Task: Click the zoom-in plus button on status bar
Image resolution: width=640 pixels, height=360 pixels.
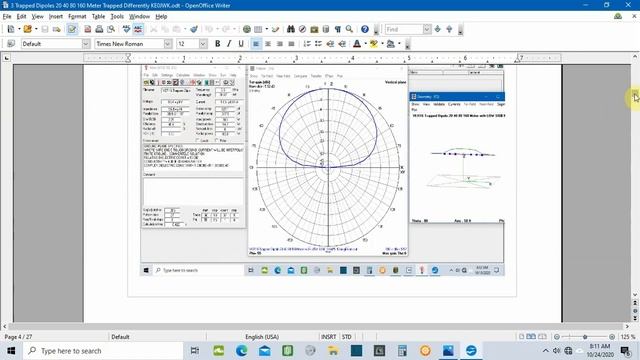Action: pyautogui.click(x=612, y=337)
